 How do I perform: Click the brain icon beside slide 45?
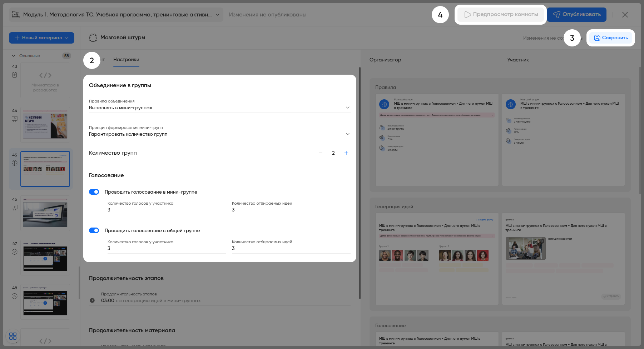(x=14, y=163)
